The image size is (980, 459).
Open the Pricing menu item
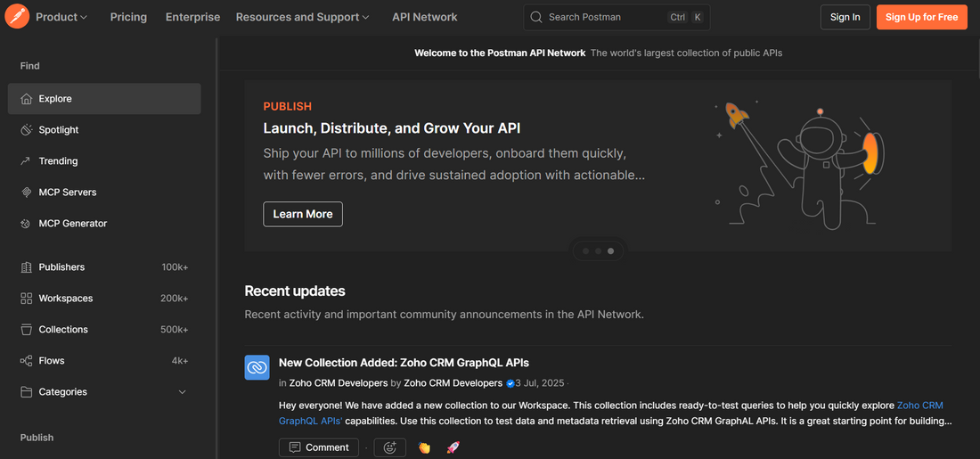click(128, 17)
